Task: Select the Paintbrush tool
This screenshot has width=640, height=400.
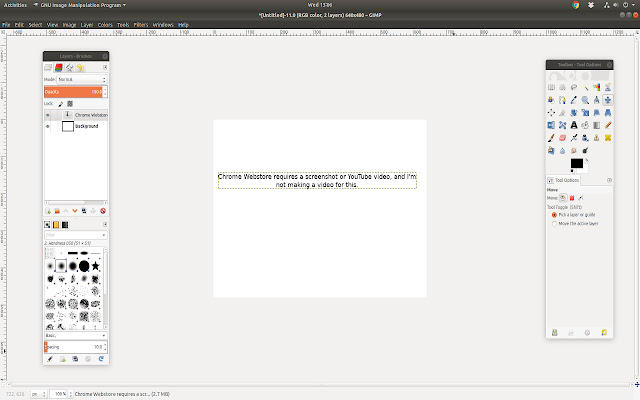Action: click(x=551, y=138)
